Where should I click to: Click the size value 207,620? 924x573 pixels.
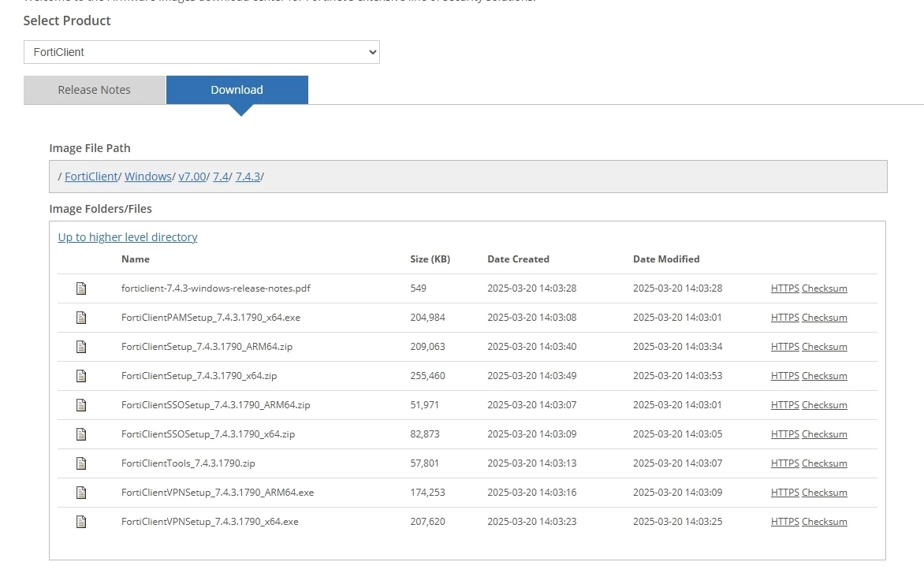tap(428, 521)
